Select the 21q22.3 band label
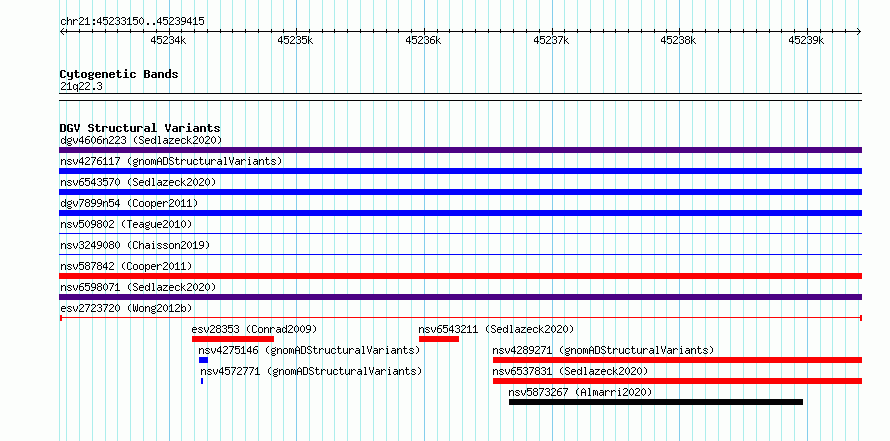Screen dimensions: 890x441 point(81,87)
